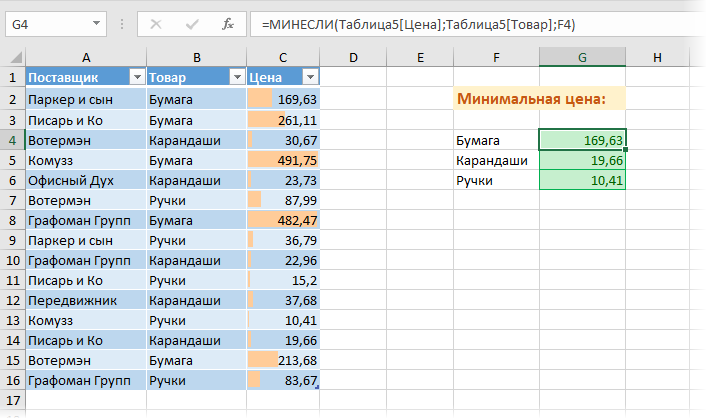Click cell Офисный Дух
707x419 pixels.
coord(86,180)
